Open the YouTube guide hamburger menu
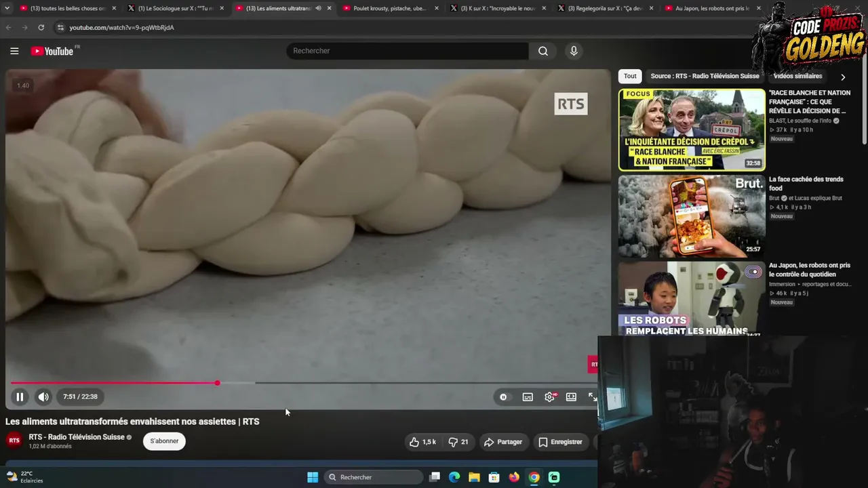Image resolution: width=868 pixels, height=488 pixels. pos(14,51)
